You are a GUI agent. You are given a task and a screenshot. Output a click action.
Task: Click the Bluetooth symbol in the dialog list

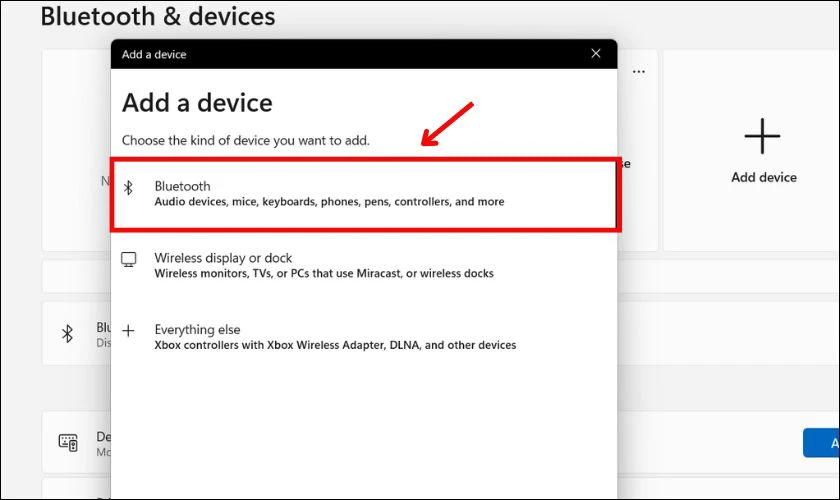pos(128,188)
